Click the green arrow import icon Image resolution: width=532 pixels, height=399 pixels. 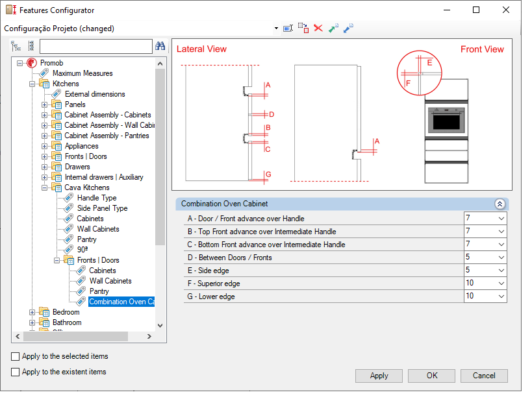pos(333,28)
